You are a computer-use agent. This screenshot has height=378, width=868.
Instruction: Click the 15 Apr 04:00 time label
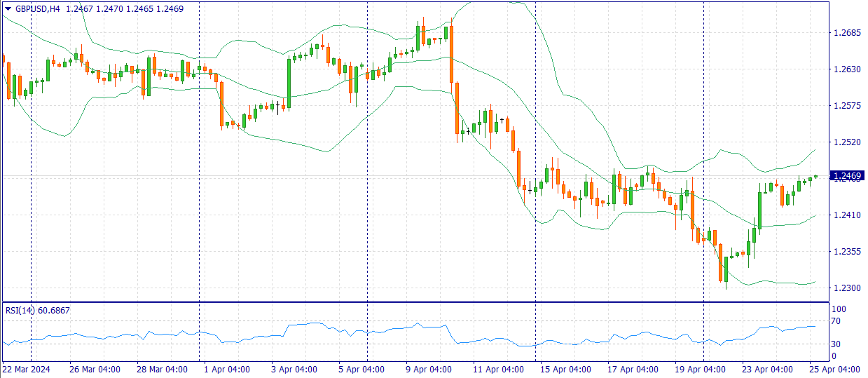pyautogui.click(x=565, y=370)
